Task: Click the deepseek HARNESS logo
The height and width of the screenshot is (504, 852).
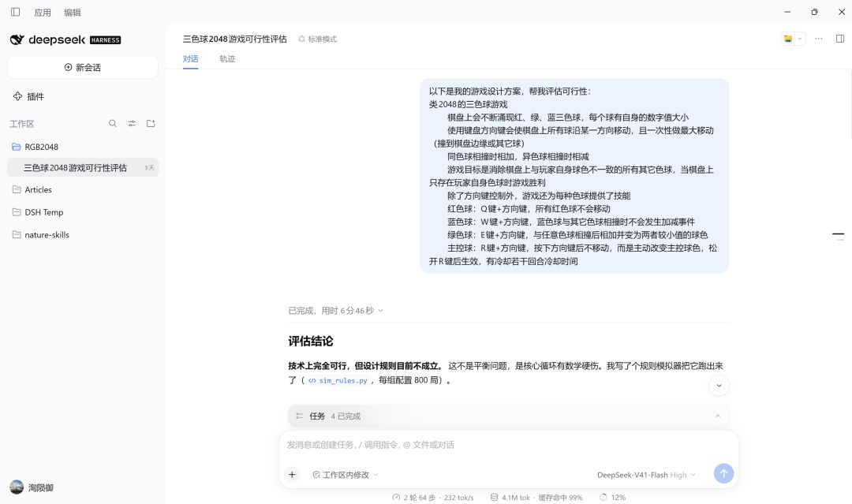Action: [65, 39]
